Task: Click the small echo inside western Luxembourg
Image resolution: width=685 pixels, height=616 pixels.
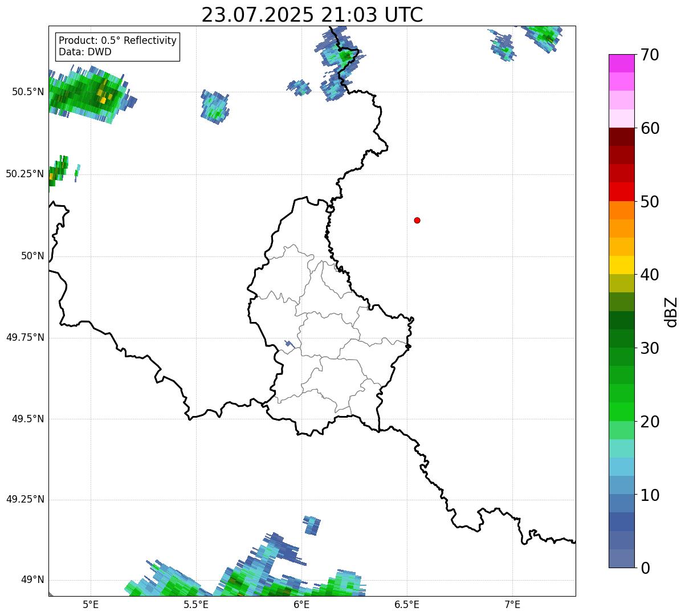Action: coord(290,344)
